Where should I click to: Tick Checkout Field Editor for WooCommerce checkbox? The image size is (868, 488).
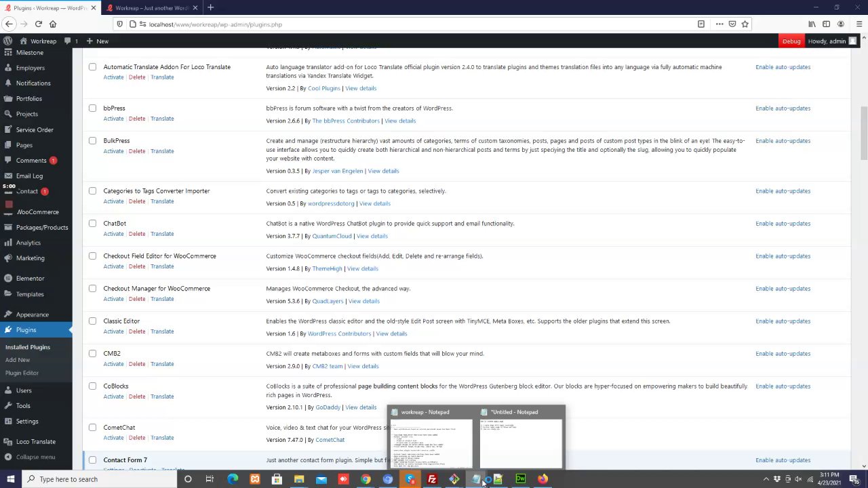pyautogui.click(x=93, y=256)
